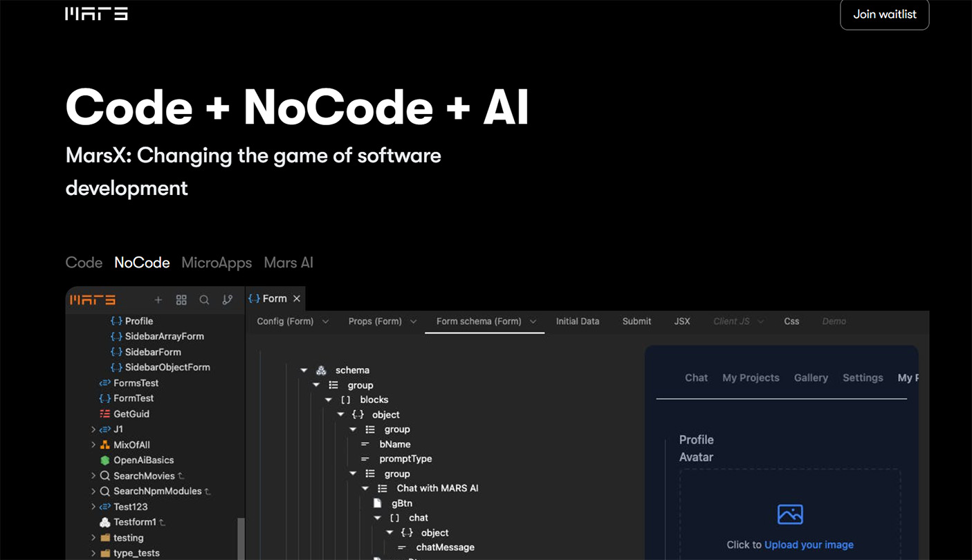Viewport: 972px width, 560px height.
Task: Expand the SearchMovies tree item
Action: pyautogui.click(x=93, y=476)
